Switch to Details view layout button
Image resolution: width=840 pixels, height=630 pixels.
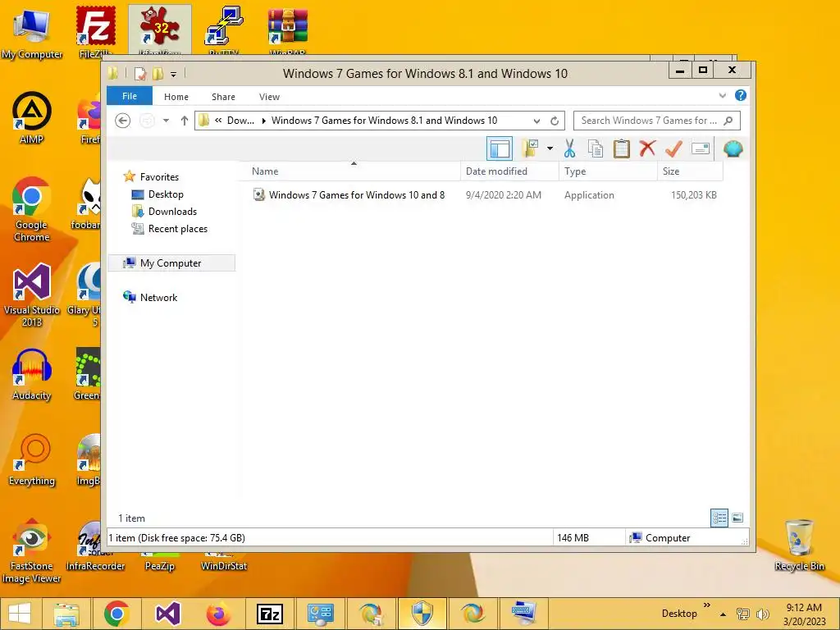[719, 518]
